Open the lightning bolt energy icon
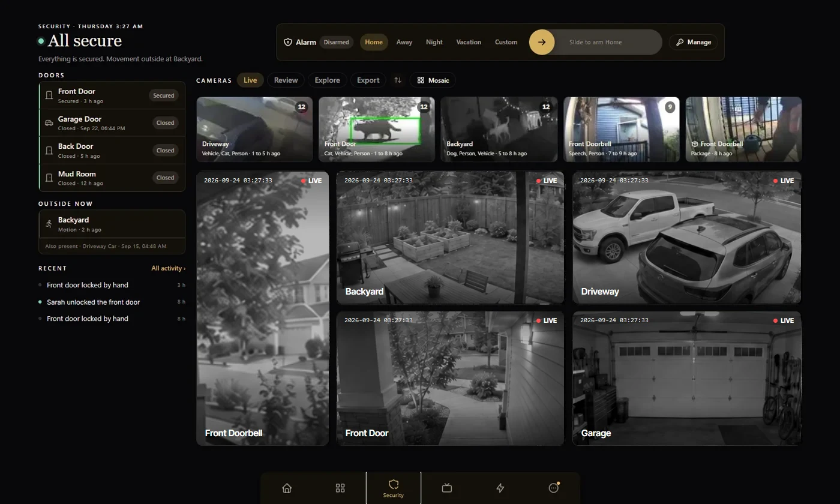Screen dimensions: 840x504 (500, 488)
